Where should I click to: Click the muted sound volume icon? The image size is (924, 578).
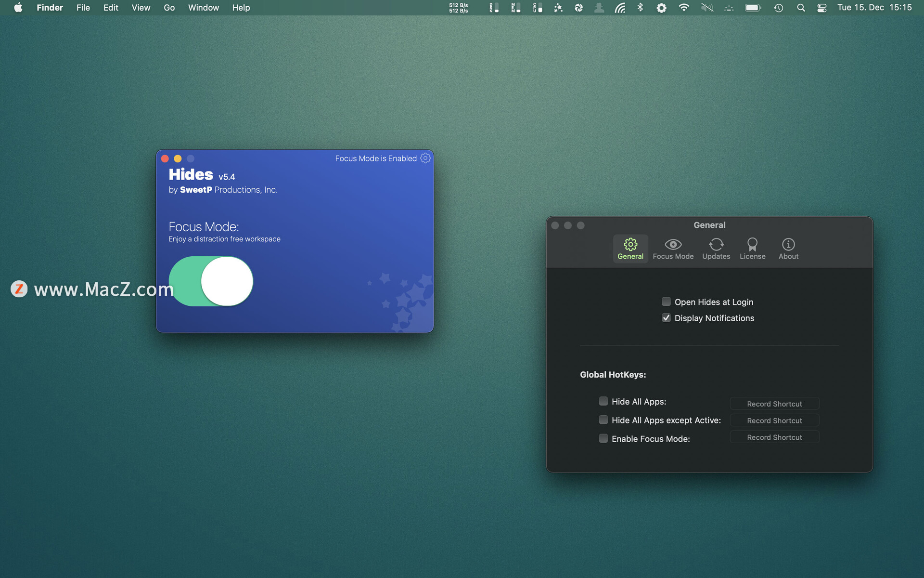click(x=707, y=8)
